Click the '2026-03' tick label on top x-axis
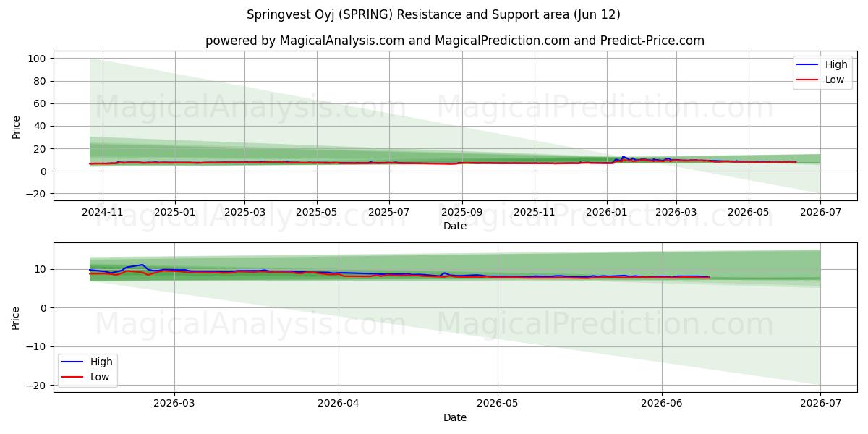This screenshot has width=868, height=434. (x=676, y=212)
